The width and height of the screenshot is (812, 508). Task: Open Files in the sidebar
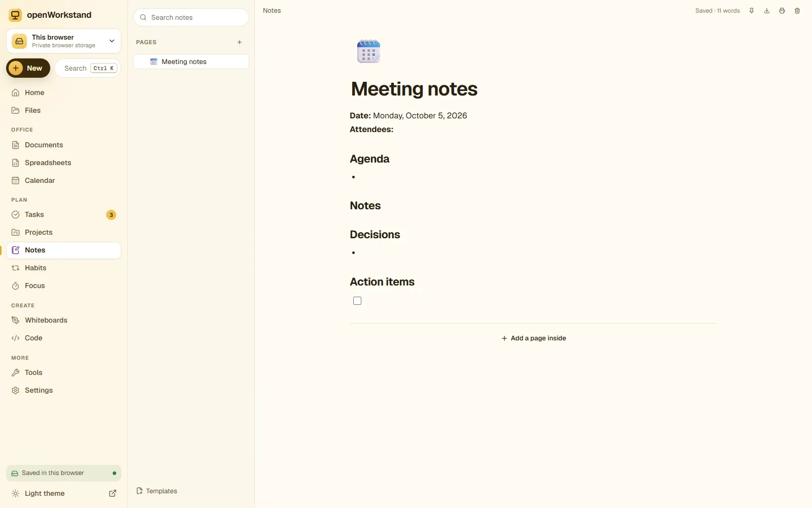click(64, 110)
